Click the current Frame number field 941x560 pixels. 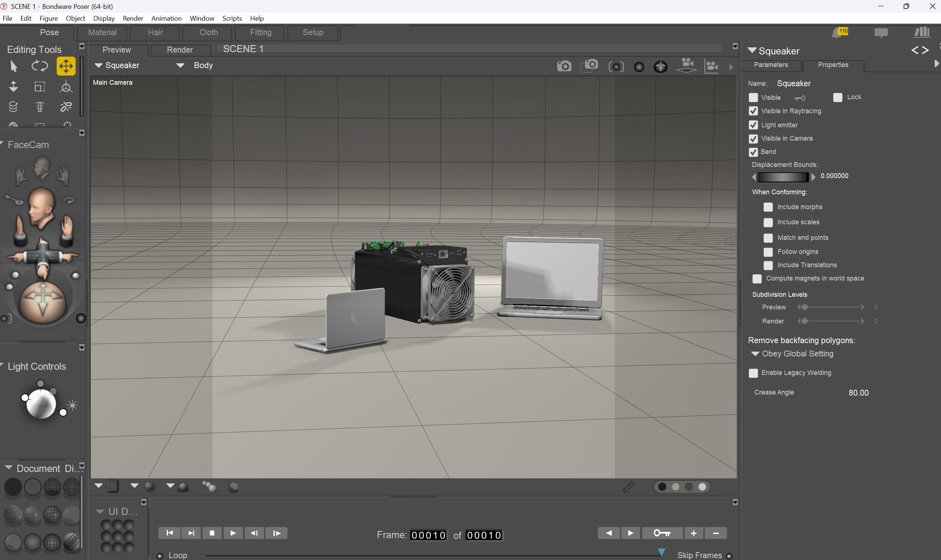[x=428, y=535]
